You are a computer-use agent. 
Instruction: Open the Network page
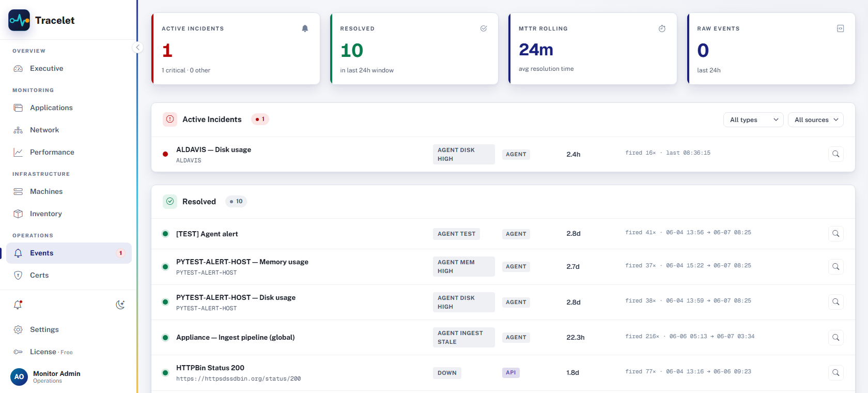pyautogui.click(x=69, y=130)
